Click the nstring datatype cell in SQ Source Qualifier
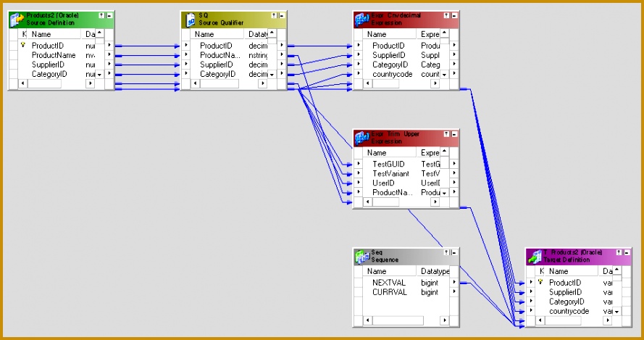The image size is (644, 340). pos(258,55)
